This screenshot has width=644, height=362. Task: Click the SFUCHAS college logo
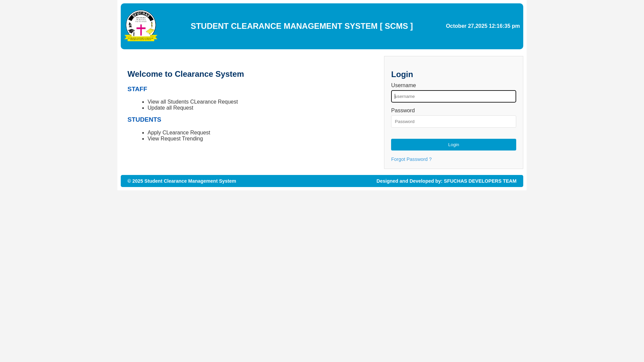pyautogui.click(x=141, y=26)
